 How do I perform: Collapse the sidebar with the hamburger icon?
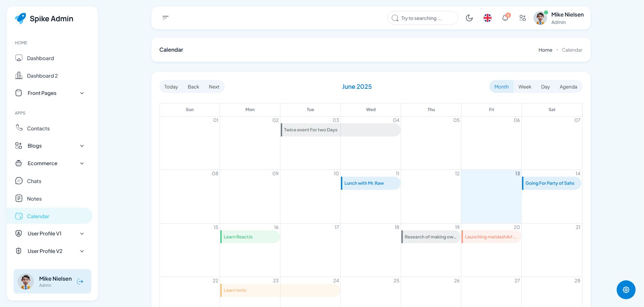pyautogui.click(x=166, y=18)
